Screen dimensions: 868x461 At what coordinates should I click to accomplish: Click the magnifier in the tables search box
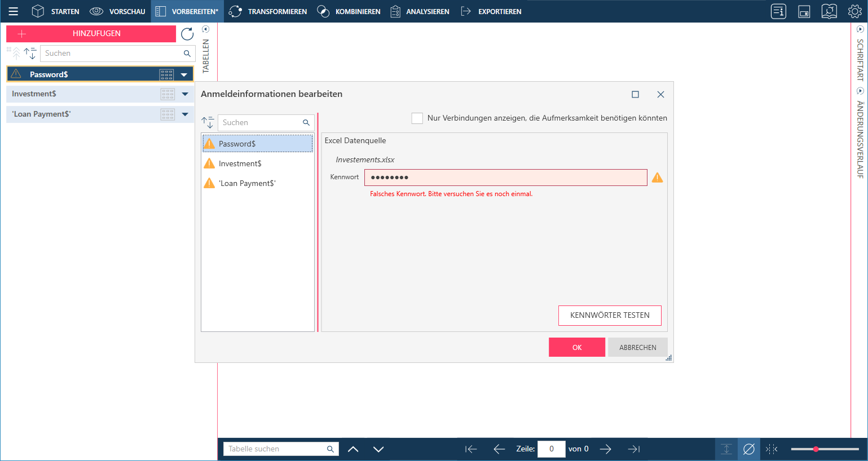pos(187,54)
